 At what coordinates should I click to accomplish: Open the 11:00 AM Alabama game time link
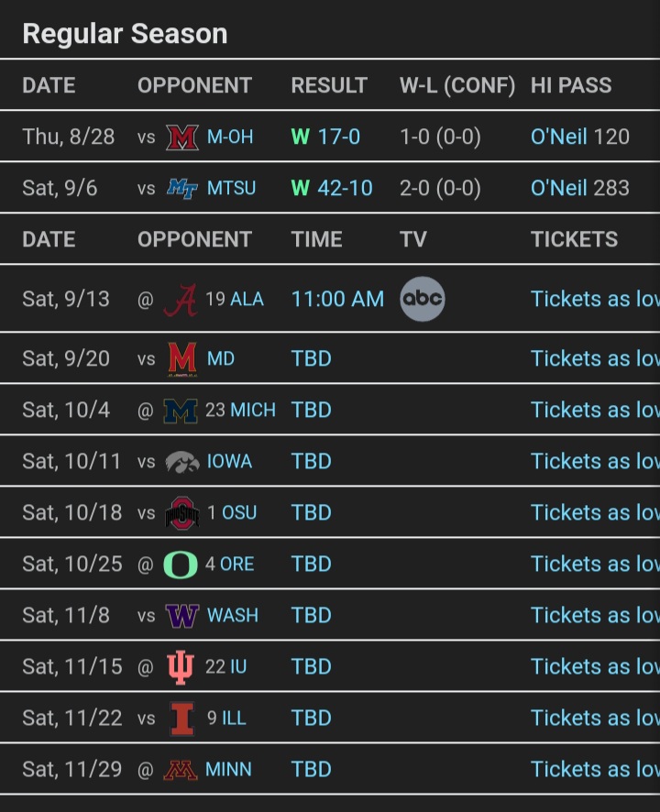[337, 300]
